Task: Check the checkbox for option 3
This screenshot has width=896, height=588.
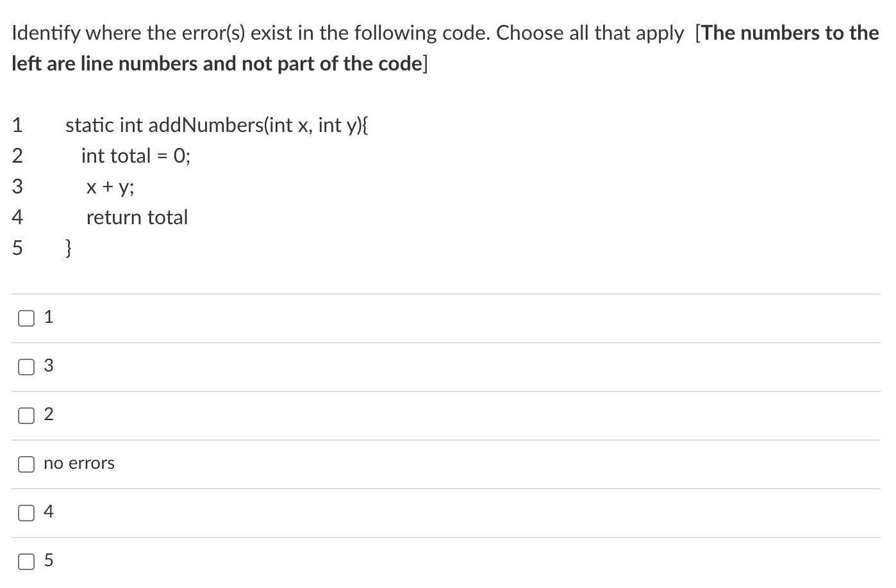Action: [26, 366]
